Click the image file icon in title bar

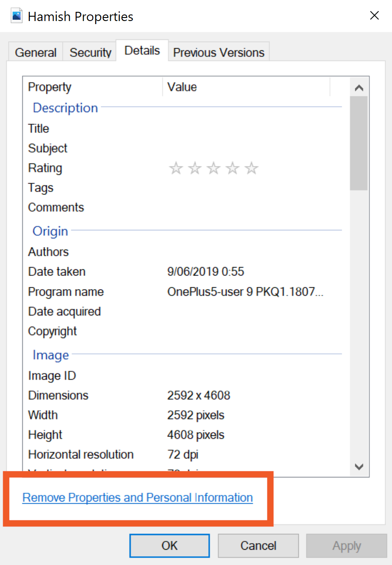pyautogui.click(x=17, y=16)
